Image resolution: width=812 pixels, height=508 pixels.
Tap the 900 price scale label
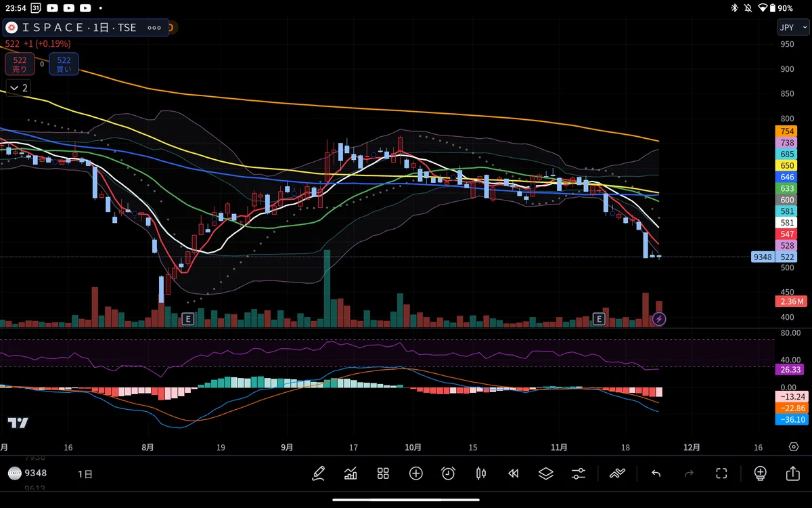[x=787, y=68]
